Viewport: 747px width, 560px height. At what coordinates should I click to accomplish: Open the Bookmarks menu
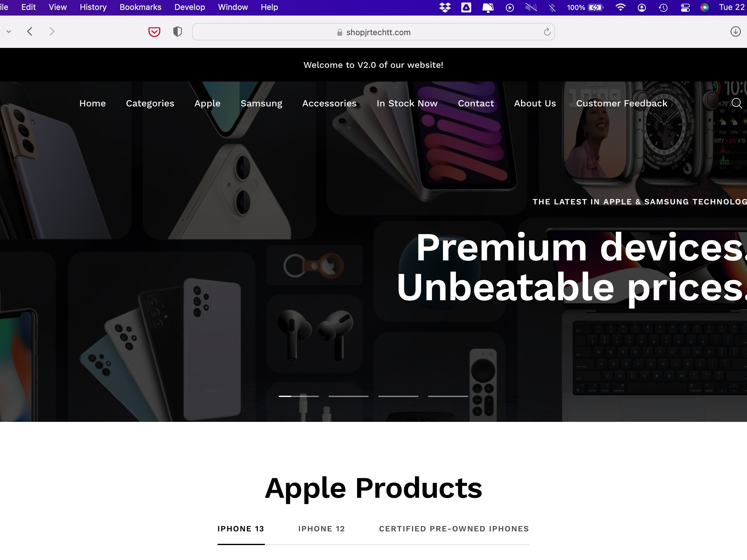coord(140,7)
